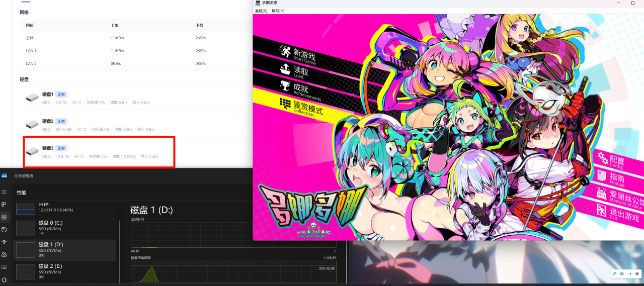Click IME punctuation mode icon
The height and width of the screenshot is (286, 644).
click(629, 274)
